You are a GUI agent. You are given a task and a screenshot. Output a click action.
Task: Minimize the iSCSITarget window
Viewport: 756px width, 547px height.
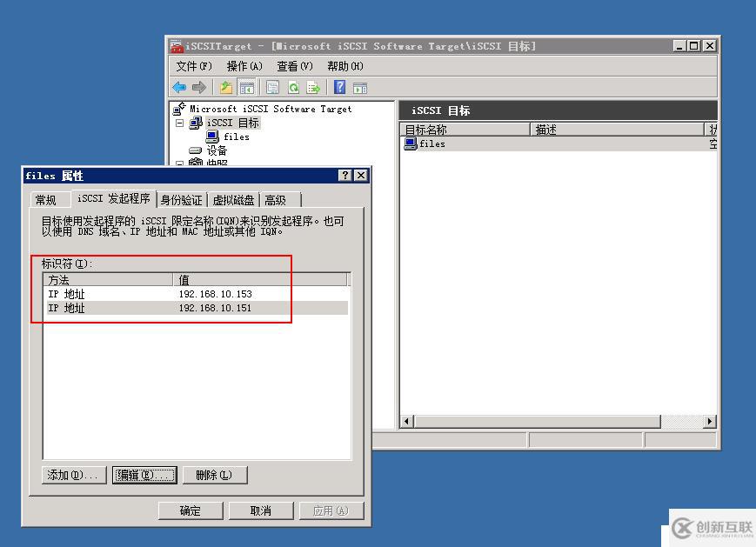click(679, 46)
